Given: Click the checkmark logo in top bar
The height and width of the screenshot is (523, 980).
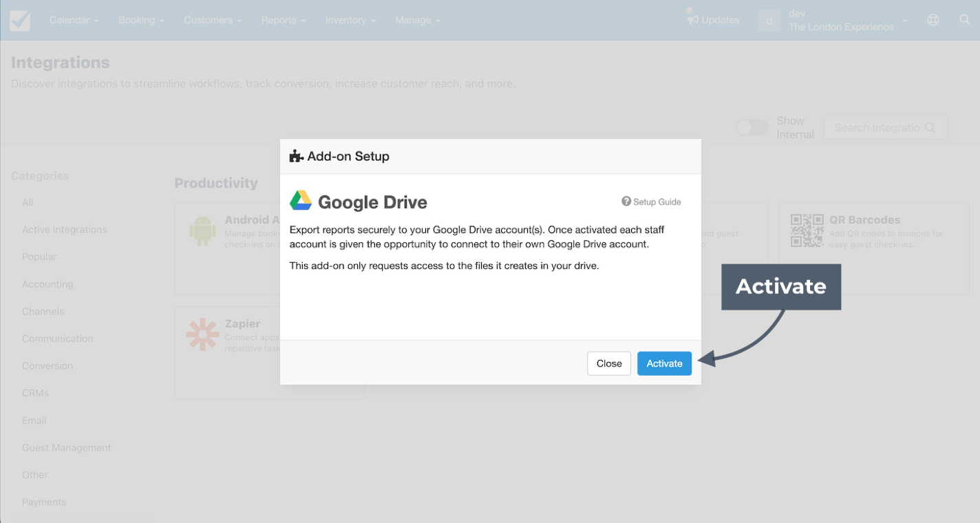Looking at the screenshot, I should 20,21.
